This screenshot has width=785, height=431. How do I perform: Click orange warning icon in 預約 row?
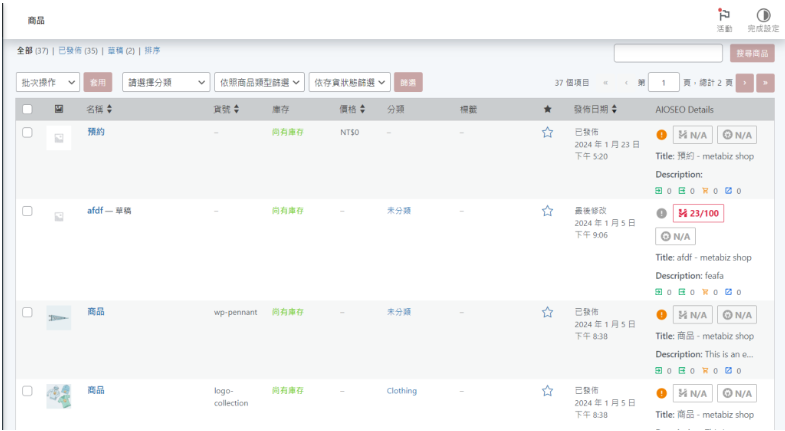pyautogui.click(x=661, y=135)
